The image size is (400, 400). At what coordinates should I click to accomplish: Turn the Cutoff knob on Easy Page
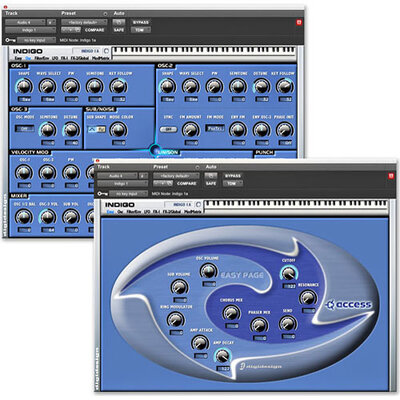(x=288, y=273)
